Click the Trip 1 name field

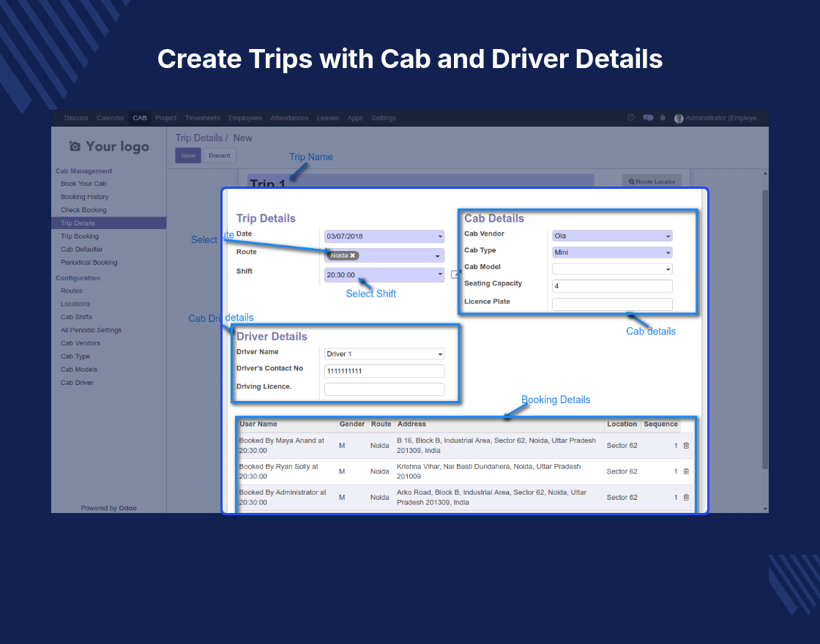[x=420, y=181]
